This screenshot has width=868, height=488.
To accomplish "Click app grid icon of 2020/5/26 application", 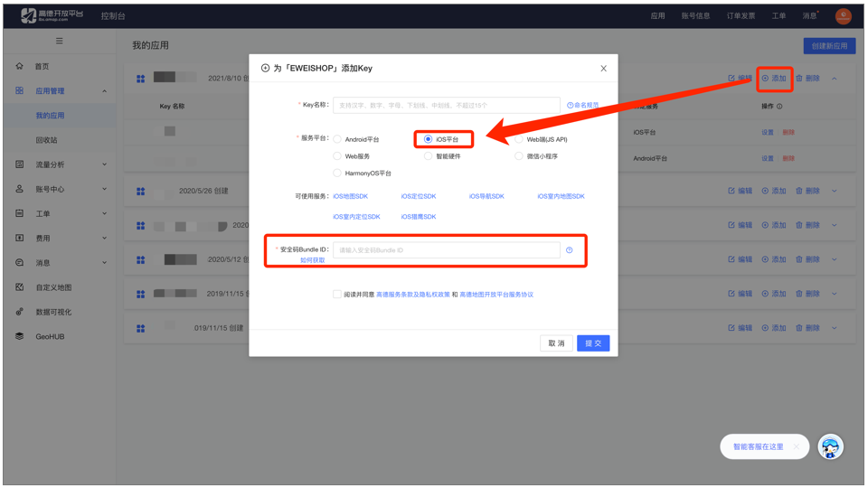I will 141,191.
